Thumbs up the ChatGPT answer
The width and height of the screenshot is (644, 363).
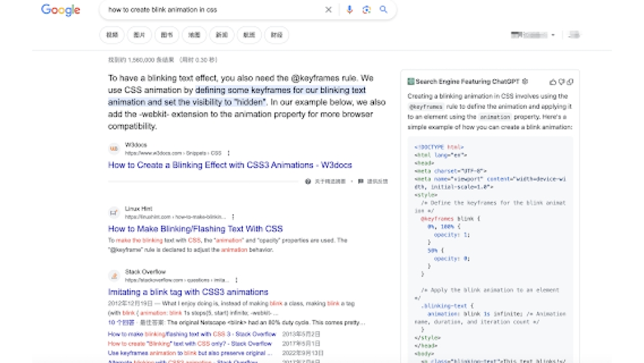553,82
